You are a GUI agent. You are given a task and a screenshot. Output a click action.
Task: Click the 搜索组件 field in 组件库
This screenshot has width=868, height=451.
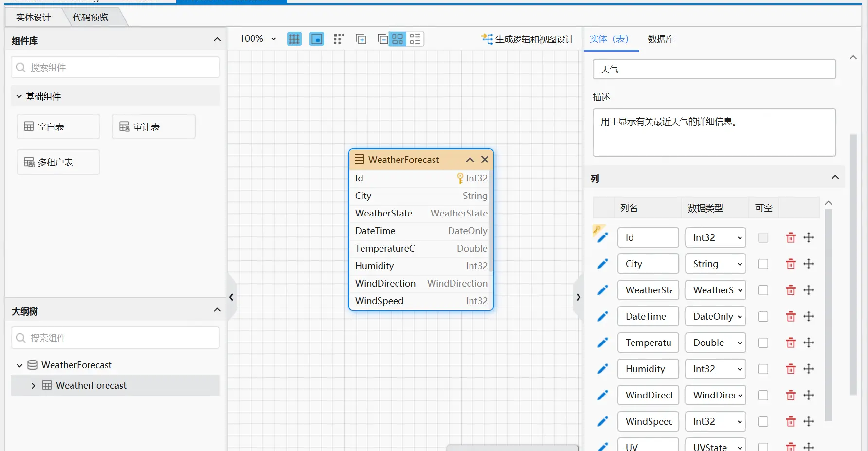pos(115,67)
